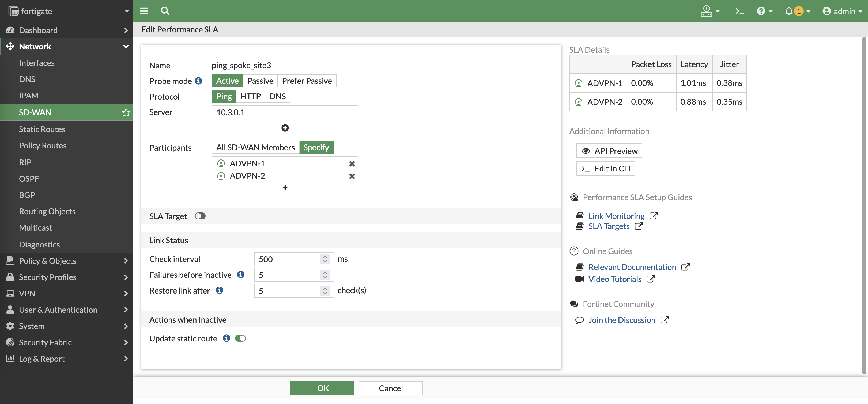The image size is (868, 404).
Task: Click the OK button
Action: click(x=322, y=388)
